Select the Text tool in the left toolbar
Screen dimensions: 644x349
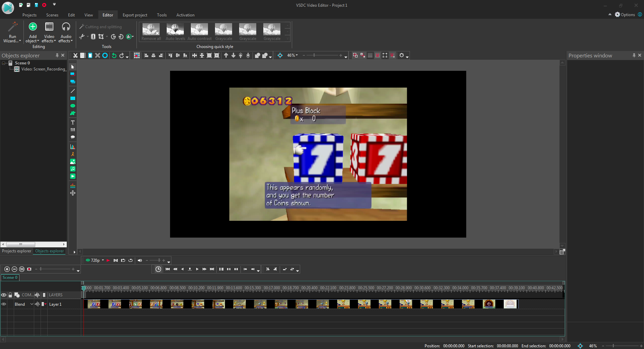click(x=72, y=122)
